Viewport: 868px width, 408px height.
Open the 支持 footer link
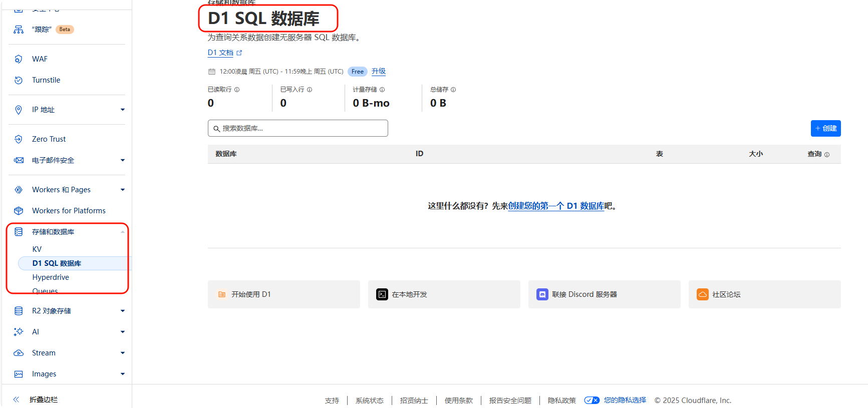[x=332, y=400]
